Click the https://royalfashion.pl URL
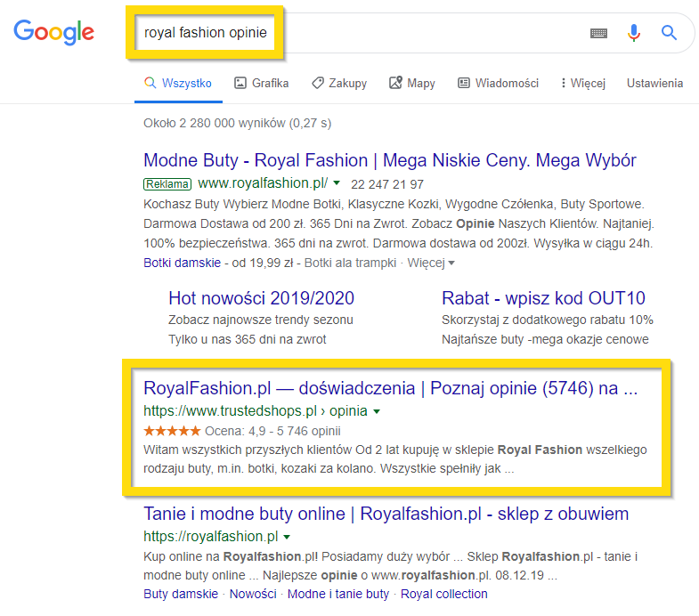 [x=211, y=536]
